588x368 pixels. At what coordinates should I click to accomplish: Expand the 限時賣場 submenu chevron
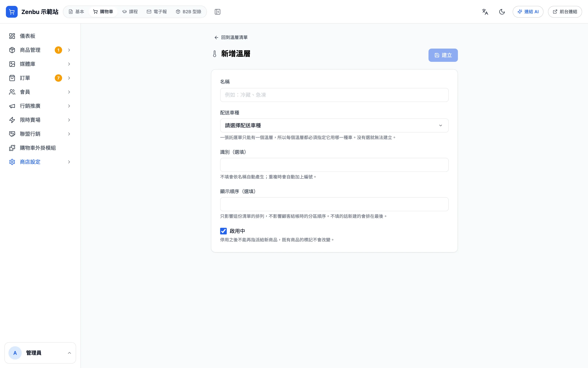69,120
